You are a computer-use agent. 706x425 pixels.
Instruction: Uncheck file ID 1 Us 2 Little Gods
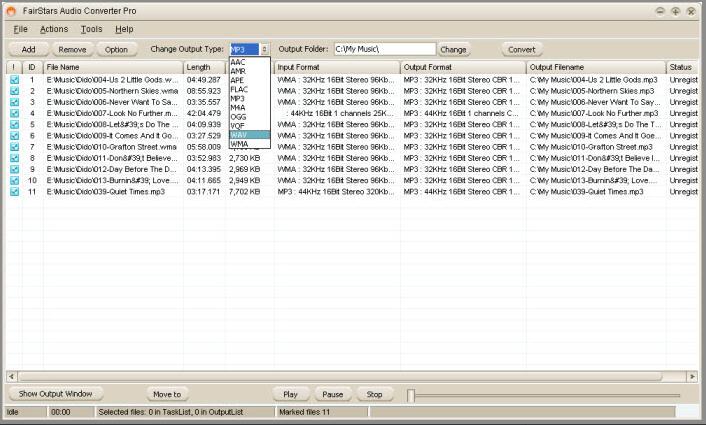[14, 80]
